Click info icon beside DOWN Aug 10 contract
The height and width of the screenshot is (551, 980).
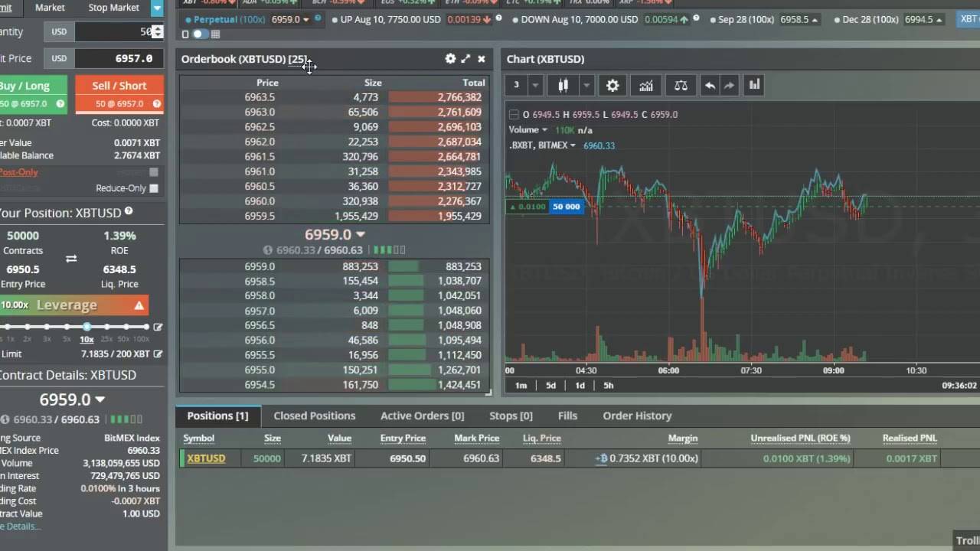click(696, 18)
